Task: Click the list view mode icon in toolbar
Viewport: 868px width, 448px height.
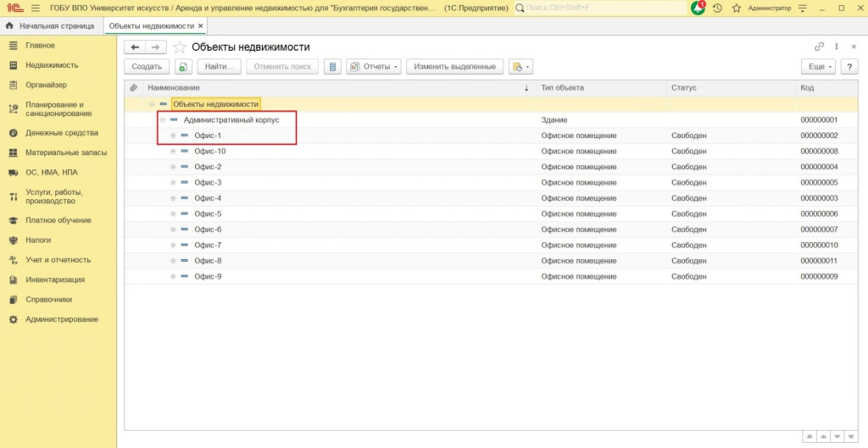Action: [332, 67]
